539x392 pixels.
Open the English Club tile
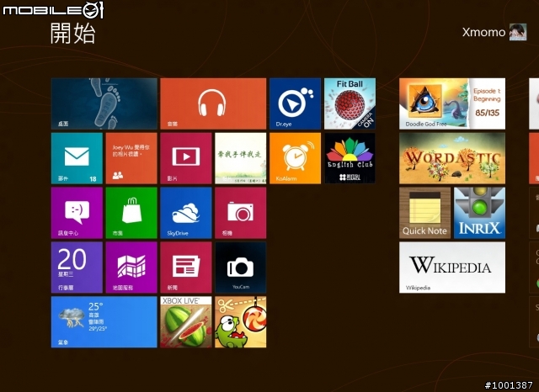pyautogui.click(x=350, y=158)
